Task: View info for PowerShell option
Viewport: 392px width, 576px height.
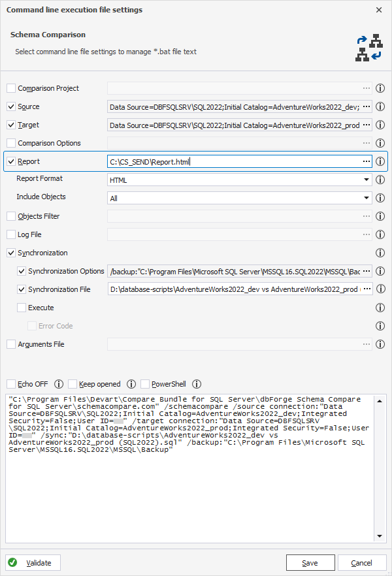Action: 197,384
